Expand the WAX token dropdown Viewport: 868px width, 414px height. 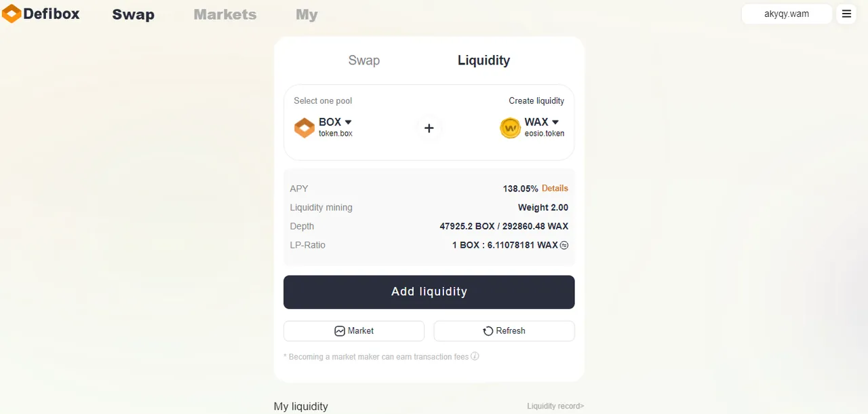tap(555, 122)
